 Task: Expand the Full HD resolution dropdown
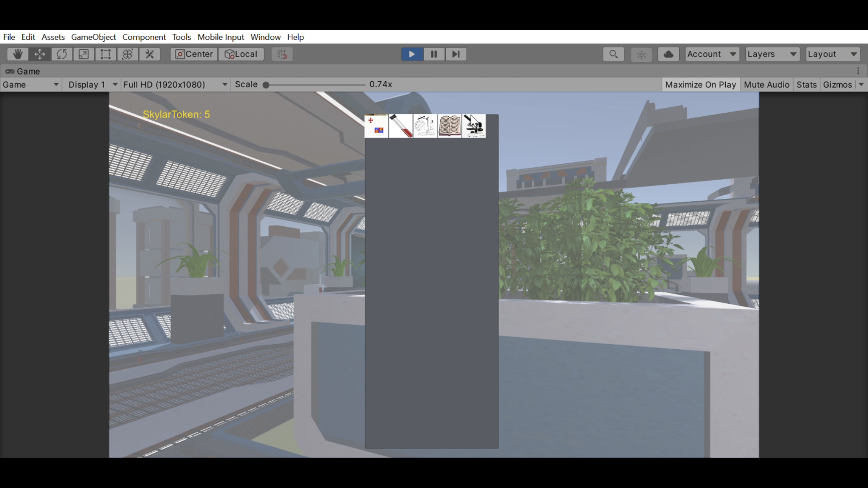point(175,85)
